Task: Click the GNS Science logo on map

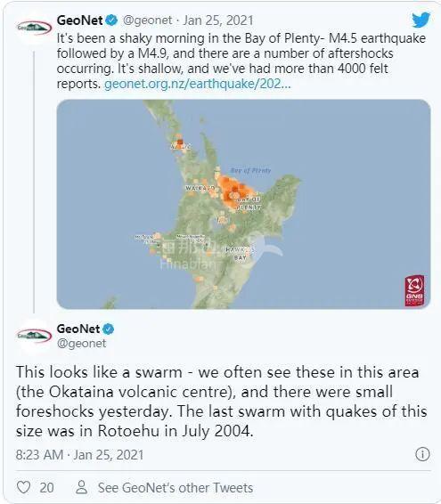Action: [x=414, y=291]
